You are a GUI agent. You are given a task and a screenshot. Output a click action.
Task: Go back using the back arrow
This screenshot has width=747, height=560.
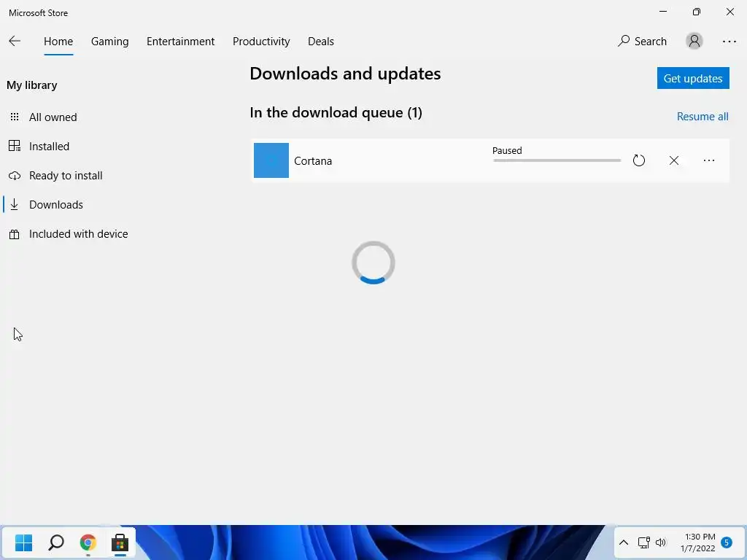click(15, 42)
